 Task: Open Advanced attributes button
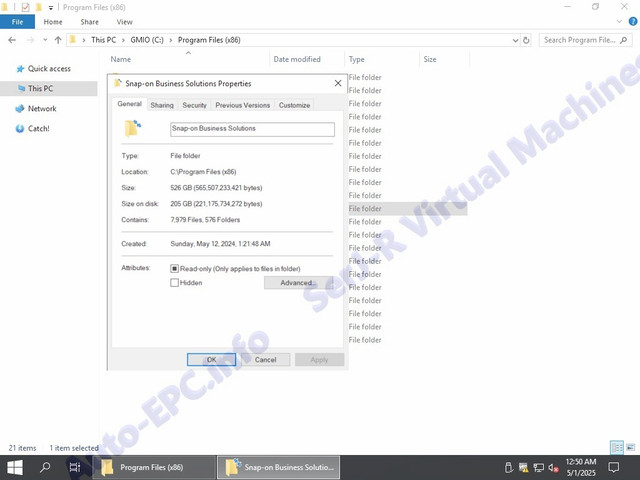[x=298, y=282]
